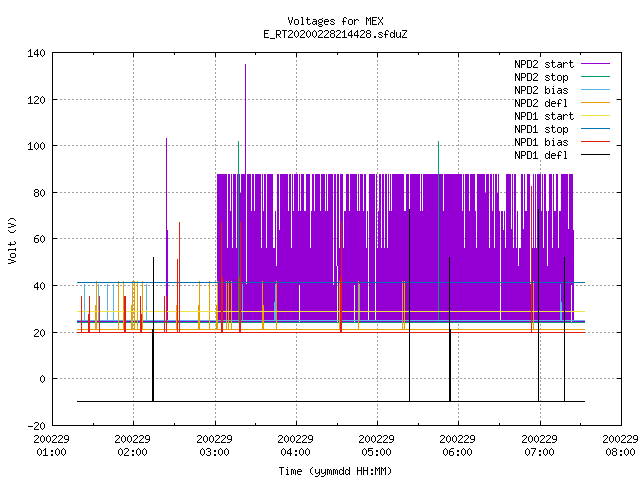Click the Y-axis value 60
Image resolution: width=640 pixels, height=480 pixels.
[x=39, y=239]
